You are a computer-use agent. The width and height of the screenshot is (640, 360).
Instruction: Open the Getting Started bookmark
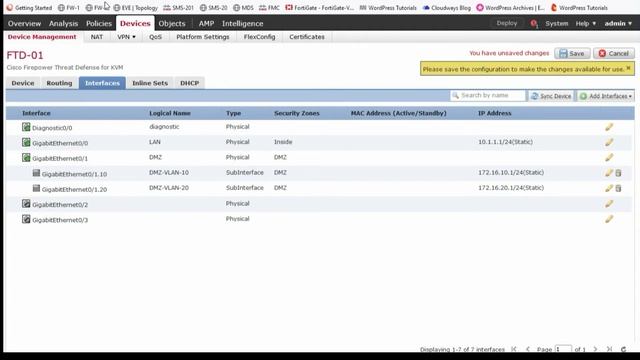click(29, 8)
